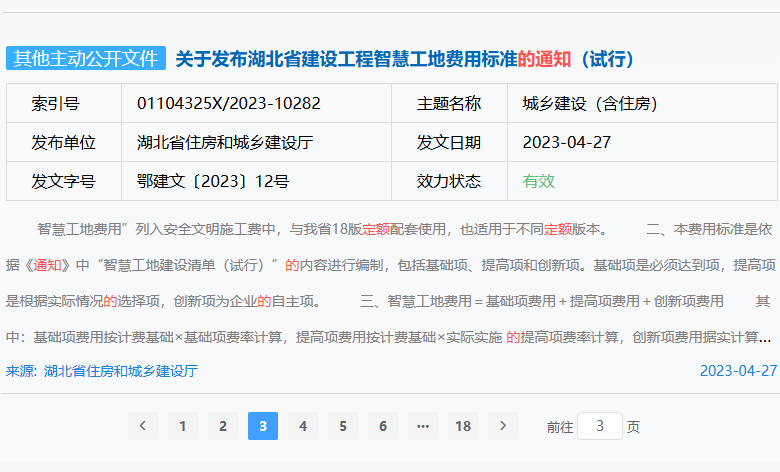Image resolution: width=780 pixels, height=472 pixels.
Task: Click the source 湖北省住房和城乡建设厅 below summary
Action: click(x=120, y=371)
